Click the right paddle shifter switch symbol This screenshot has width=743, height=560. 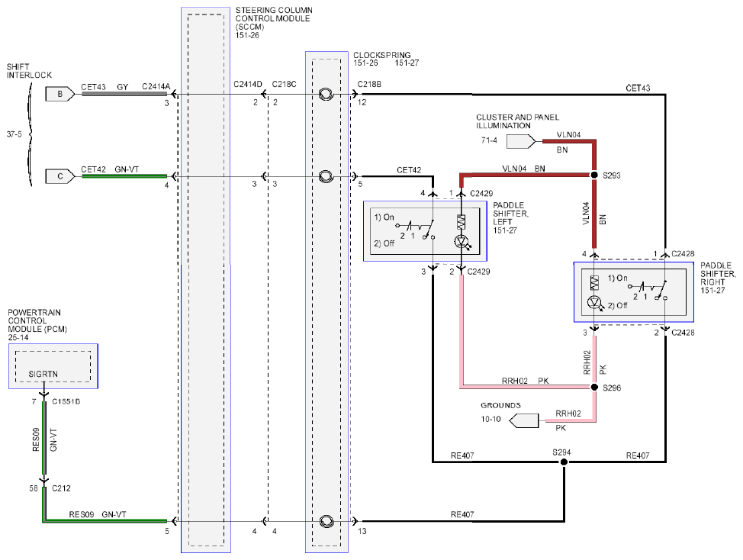(x=648, y=291)
